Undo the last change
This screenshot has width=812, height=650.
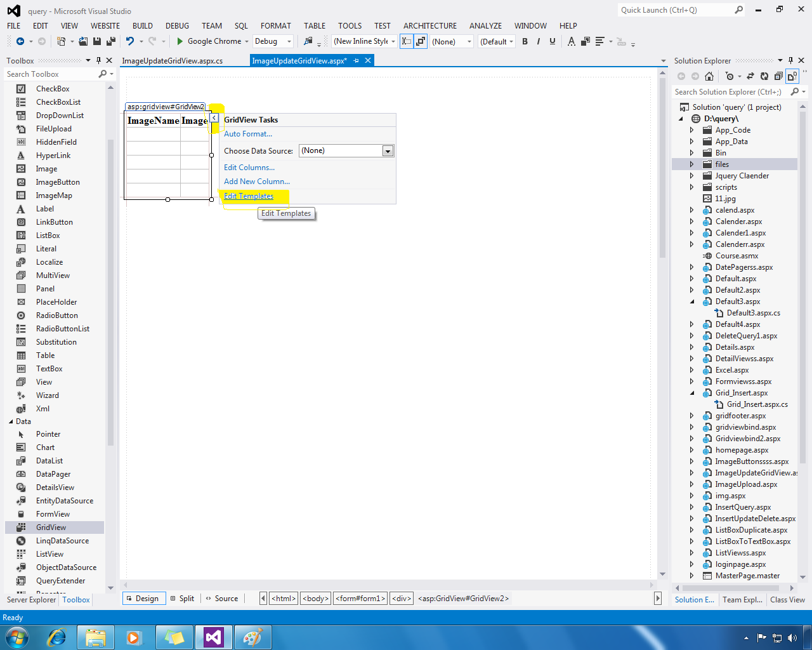point(130,41)
